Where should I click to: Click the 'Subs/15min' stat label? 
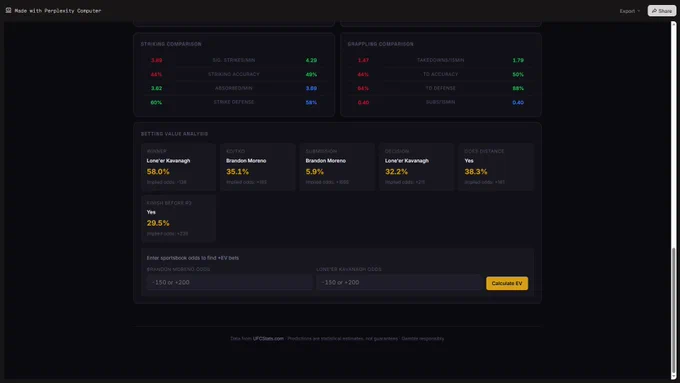coord(441,102)
